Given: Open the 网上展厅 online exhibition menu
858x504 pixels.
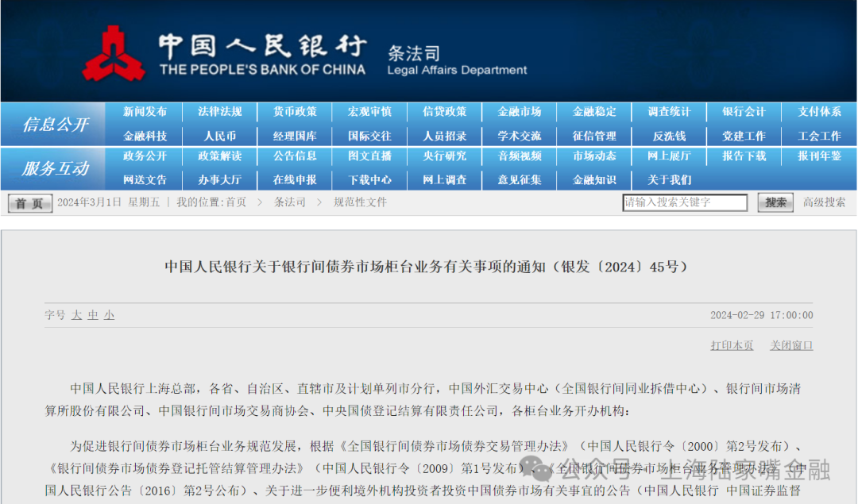Looking at the screenshot, I should point(669,157).
